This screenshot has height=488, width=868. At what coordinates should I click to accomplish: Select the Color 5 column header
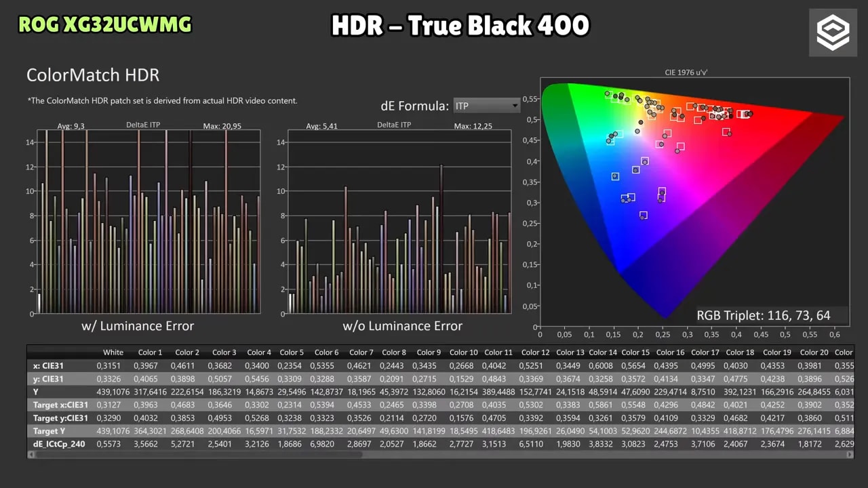coord(292,352)
